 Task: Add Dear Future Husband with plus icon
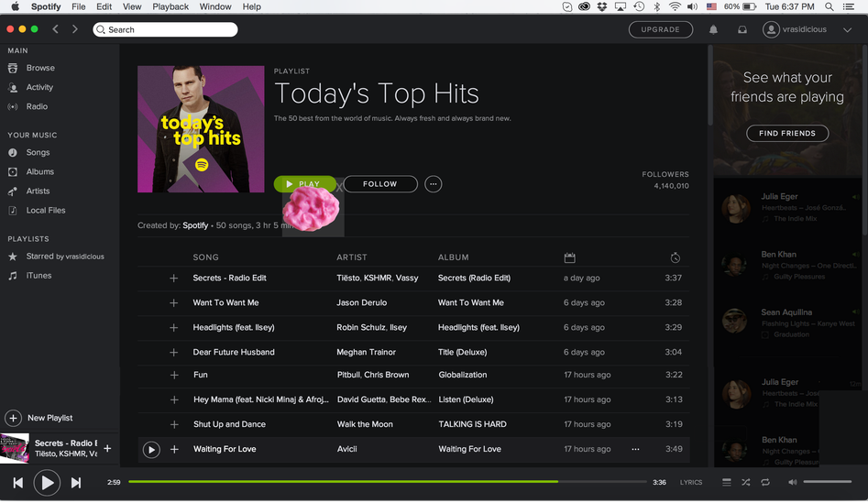tap(174, 352)
